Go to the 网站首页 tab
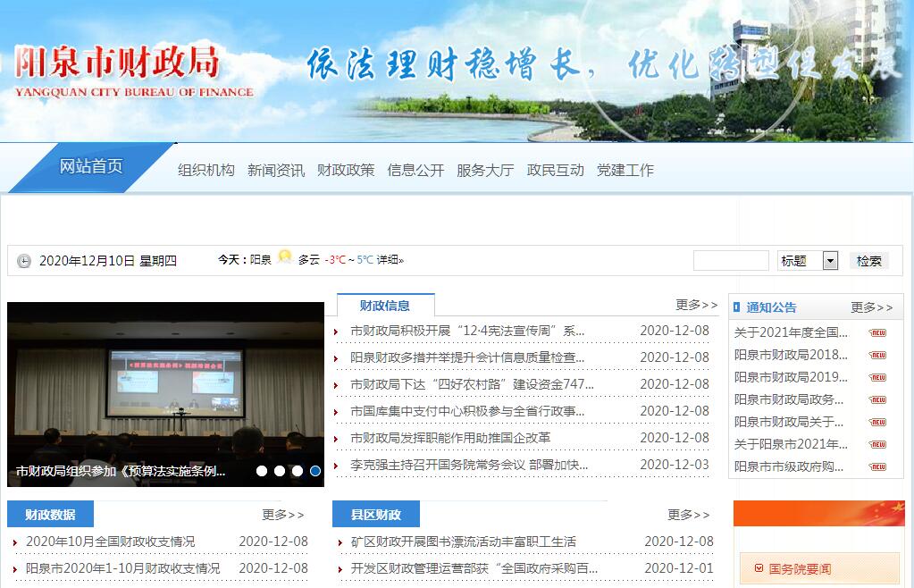914x588 pixels. coord(91,167)
